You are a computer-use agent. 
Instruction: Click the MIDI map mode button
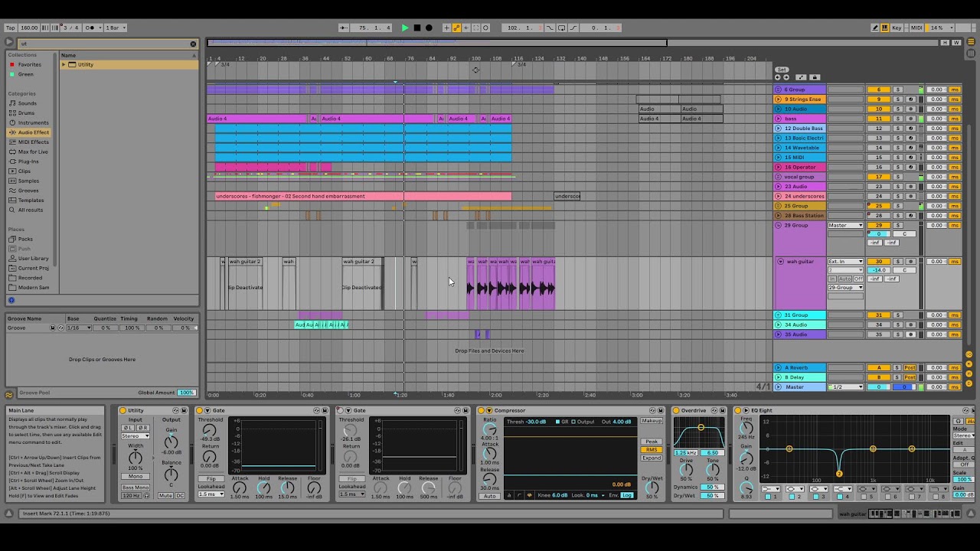tap(916, 28)
